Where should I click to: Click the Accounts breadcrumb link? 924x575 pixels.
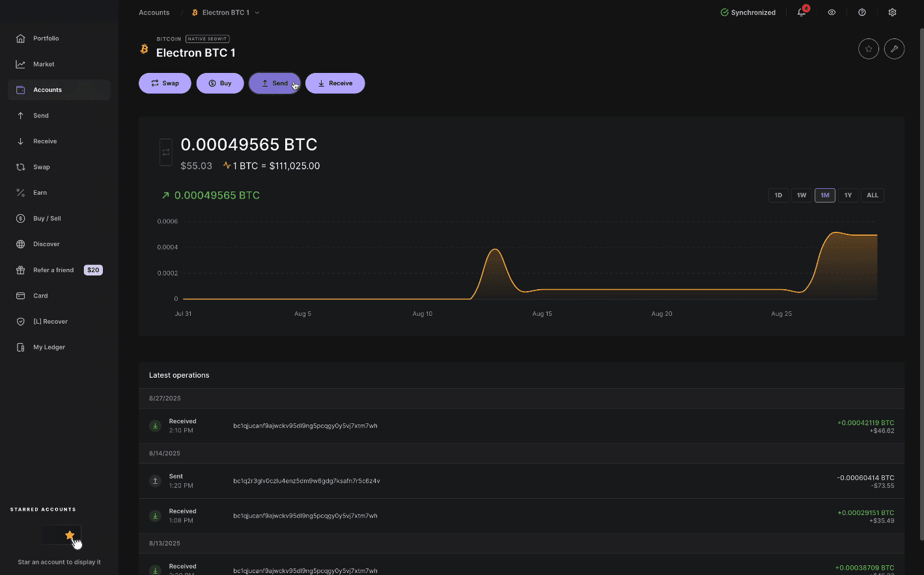[x=154, y=12]
